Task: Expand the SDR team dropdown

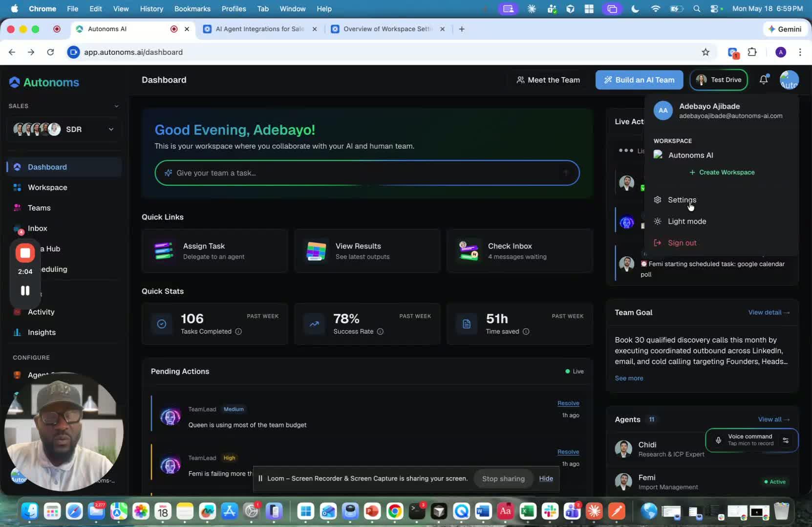Action: (x=64, y=129)
